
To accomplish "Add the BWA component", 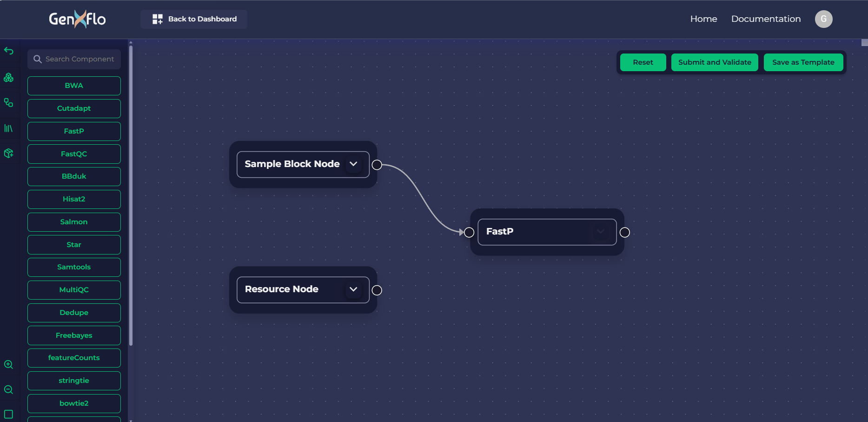I will pos(74,86).
